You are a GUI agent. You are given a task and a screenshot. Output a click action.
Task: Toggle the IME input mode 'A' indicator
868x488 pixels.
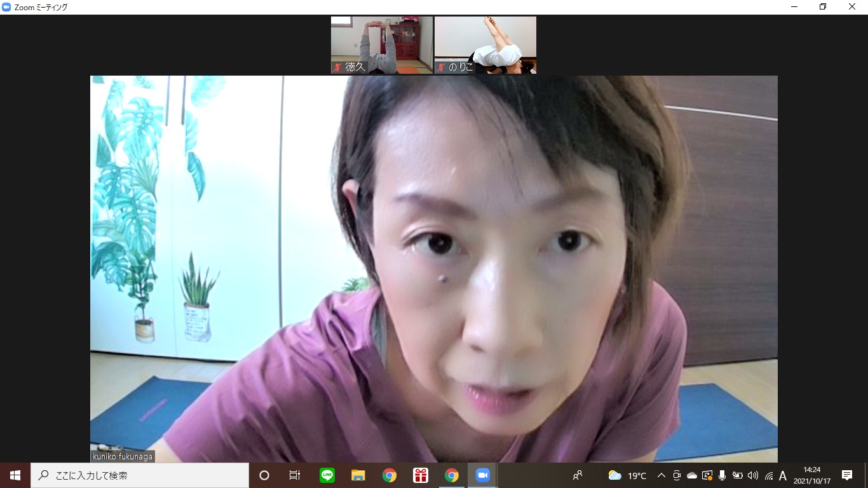(x=783, y=475)
